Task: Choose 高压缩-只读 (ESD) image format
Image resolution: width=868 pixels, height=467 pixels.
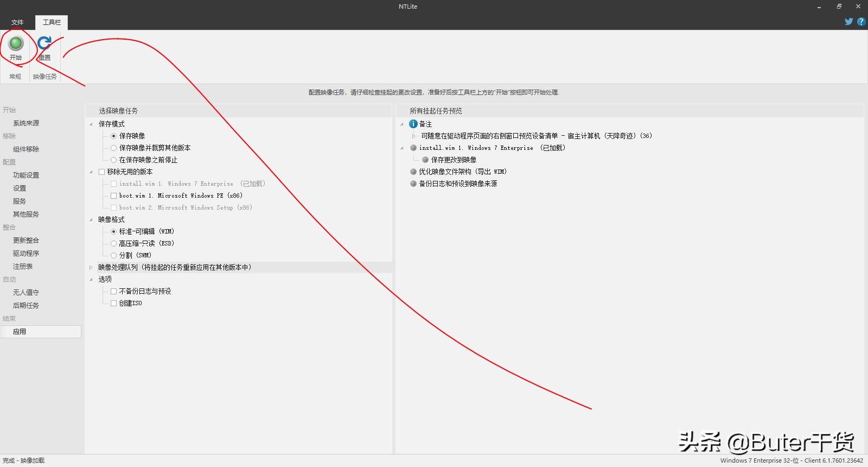Action: tap(113, 243)
